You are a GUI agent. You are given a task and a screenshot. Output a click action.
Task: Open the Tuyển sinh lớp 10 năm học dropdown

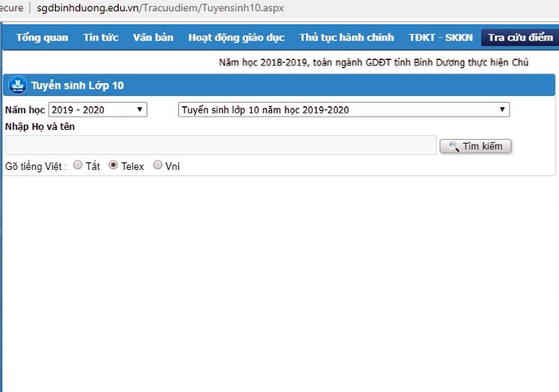click(343, 109)
